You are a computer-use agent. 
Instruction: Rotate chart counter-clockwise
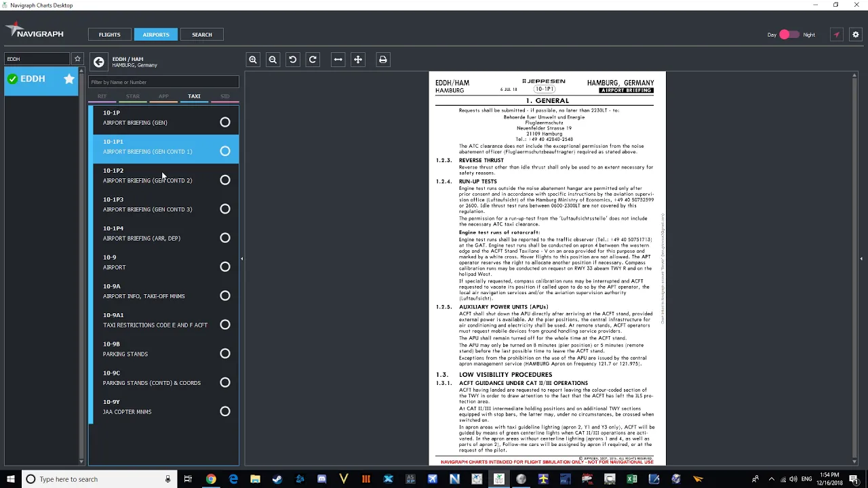(x=293, y=60)
